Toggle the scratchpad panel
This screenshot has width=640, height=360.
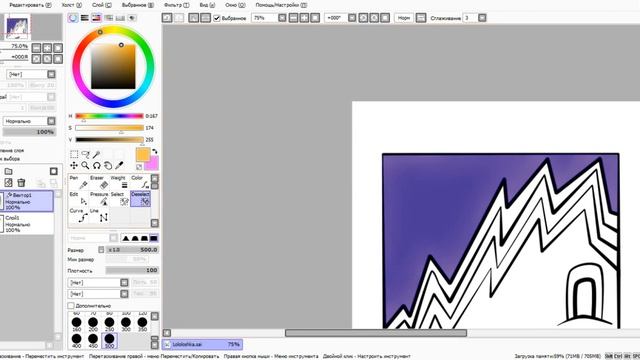[132, 18]
